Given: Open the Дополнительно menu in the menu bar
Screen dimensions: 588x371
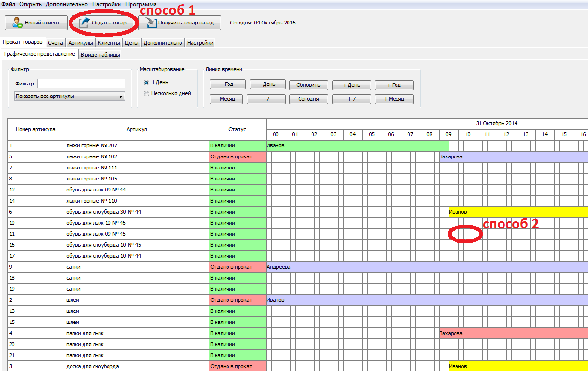Looking at the screenshot, I should click(x=67, y=4).
